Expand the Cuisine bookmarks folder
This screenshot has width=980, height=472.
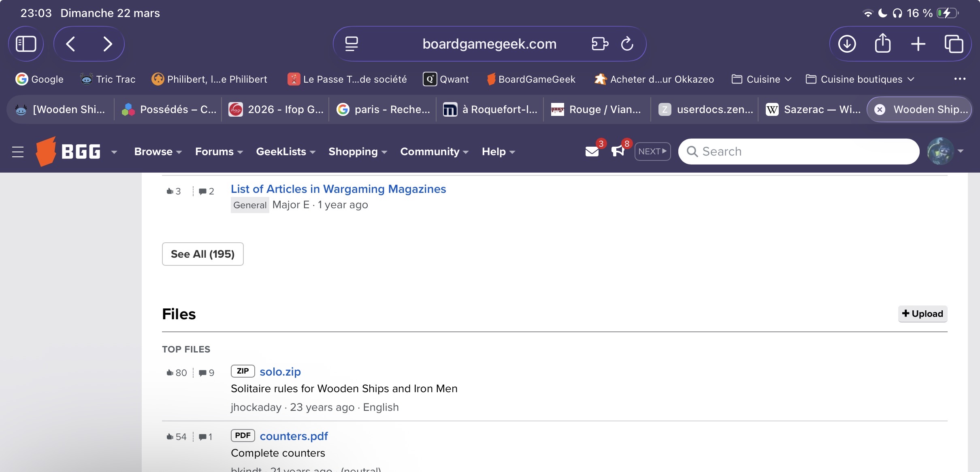(x=761, y=79)
